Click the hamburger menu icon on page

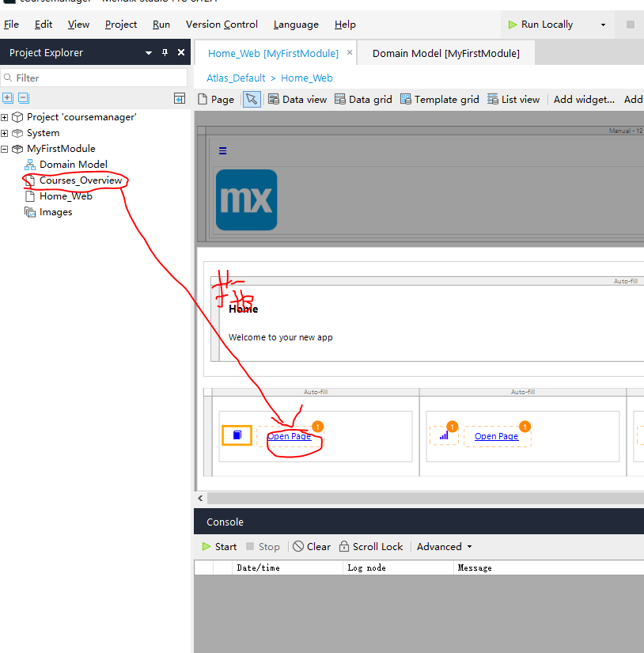click(x=223, y=150)
